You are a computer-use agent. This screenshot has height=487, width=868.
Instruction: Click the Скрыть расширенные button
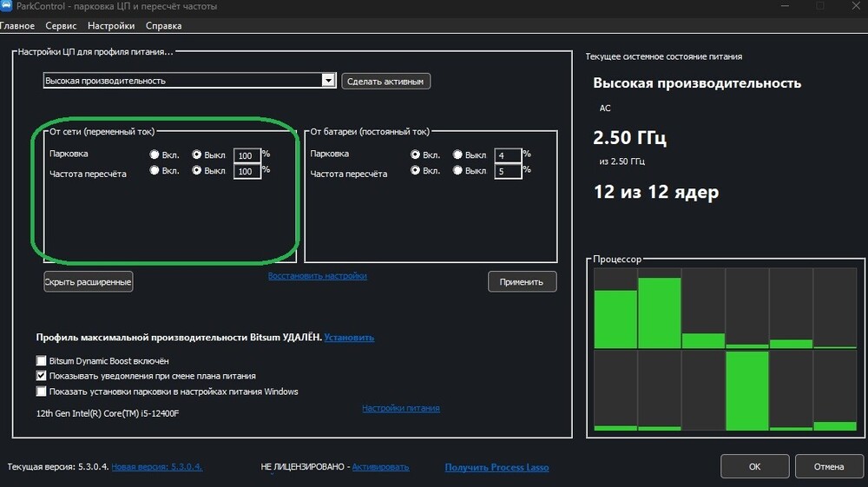tap(88, 281)
